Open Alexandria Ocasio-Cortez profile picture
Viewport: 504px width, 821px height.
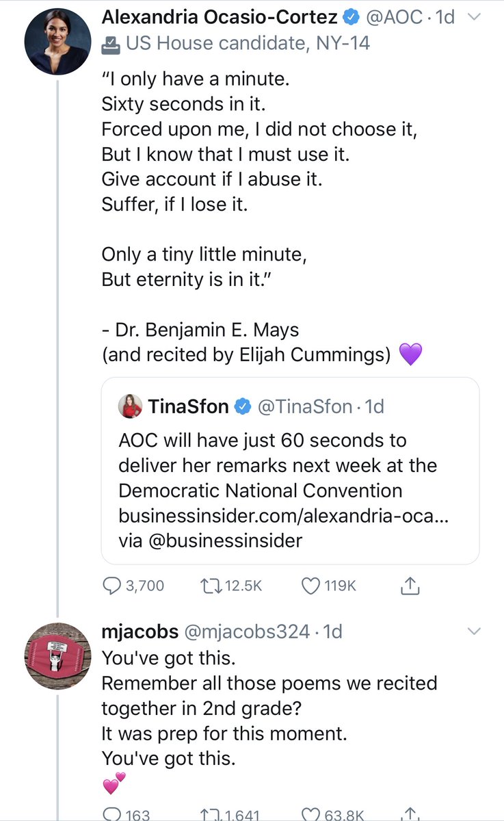(x=57, y=42)
